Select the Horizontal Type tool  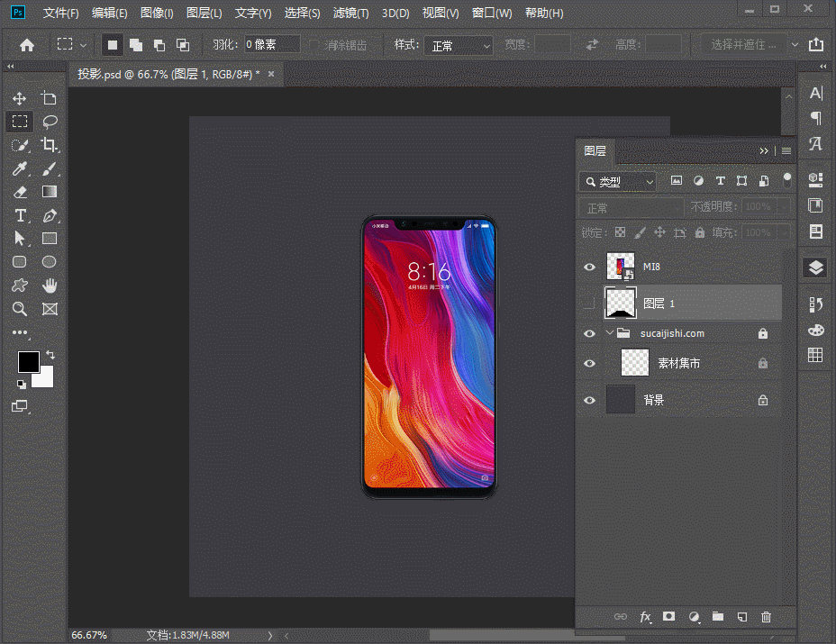[x=20, y=215]
